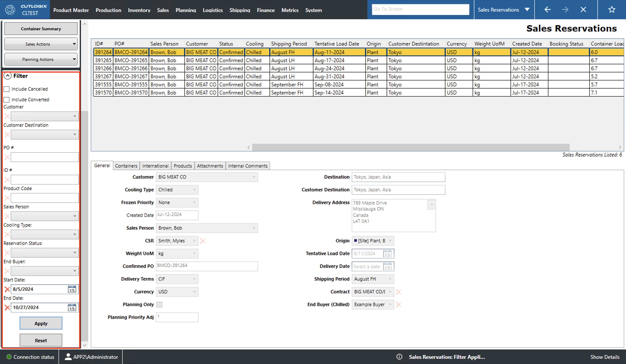The image size is (626, 364).
Task: Click the Apply filter button
Action: 41,323
